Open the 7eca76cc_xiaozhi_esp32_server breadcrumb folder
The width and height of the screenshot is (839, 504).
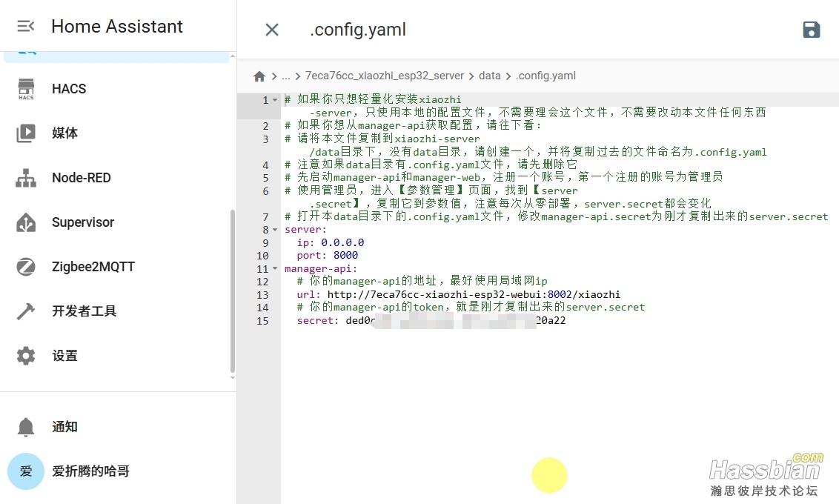pos(384,76)
